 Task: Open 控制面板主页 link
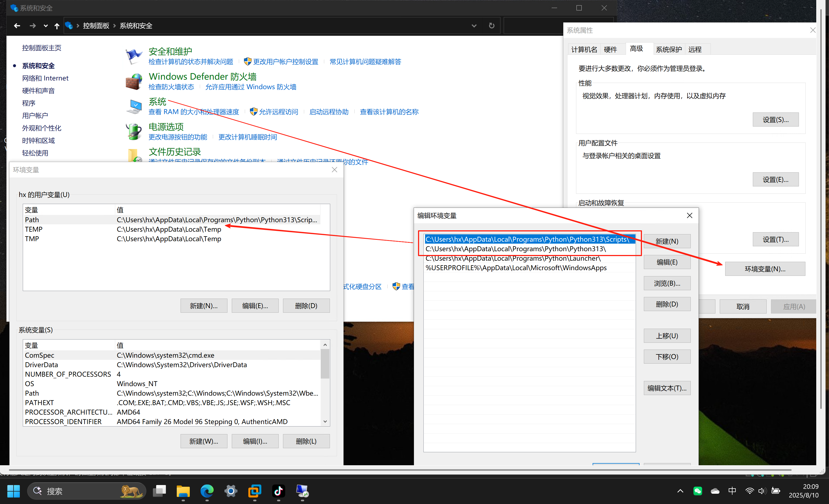point(42,48)
